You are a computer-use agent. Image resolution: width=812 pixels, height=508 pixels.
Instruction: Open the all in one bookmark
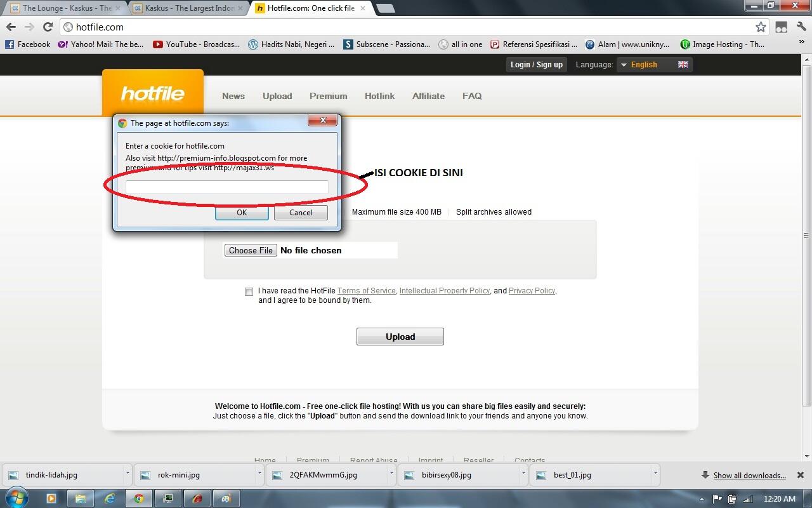pyautogui.click(x=461, y=44)
